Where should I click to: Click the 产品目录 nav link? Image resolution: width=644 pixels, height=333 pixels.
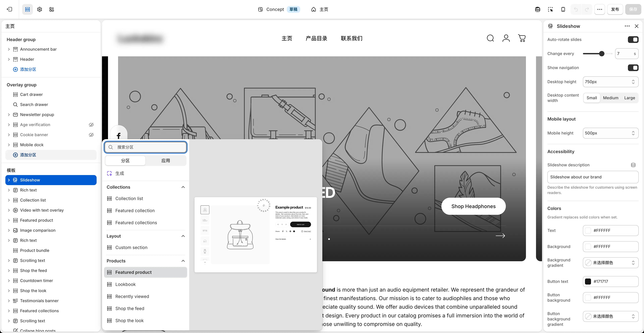pos(316,38)
